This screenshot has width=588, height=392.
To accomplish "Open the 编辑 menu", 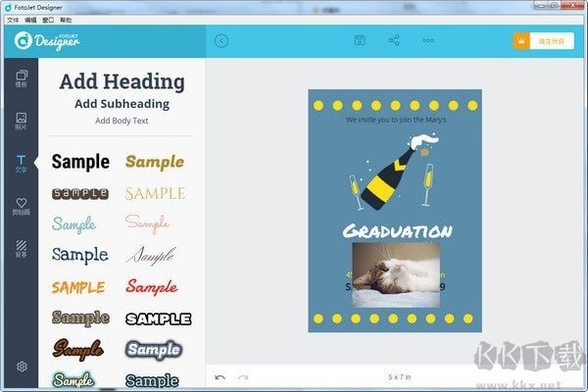I will pyautogui.click(x=30, y=20).
